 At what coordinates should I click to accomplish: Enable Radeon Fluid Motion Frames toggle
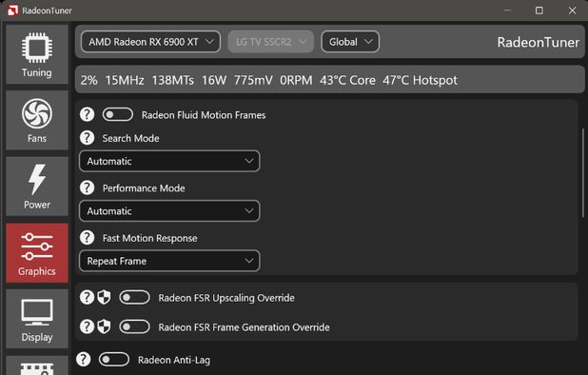(x=118, y=115)
